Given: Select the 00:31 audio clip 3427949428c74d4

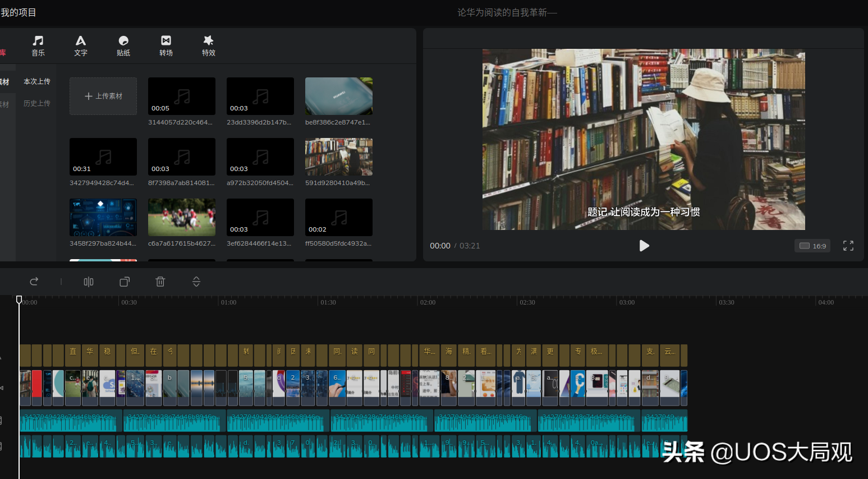Looking at the screenshot, I should 103,157.
